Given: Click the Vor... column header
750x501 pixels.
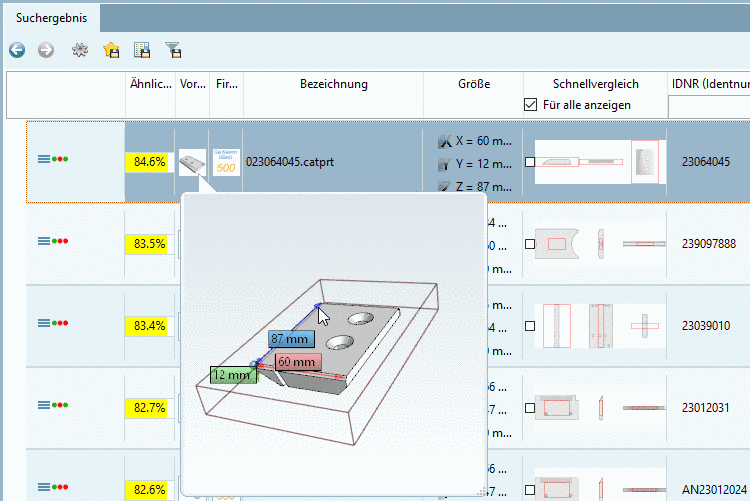Looking at the screenshot, I should pos(193,84).
